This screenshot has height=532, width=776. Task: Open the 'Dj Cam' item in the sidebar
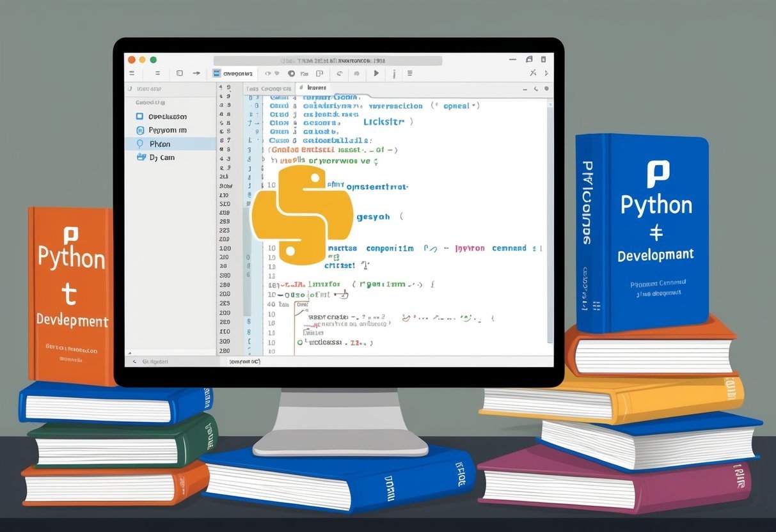pos(171,157)
